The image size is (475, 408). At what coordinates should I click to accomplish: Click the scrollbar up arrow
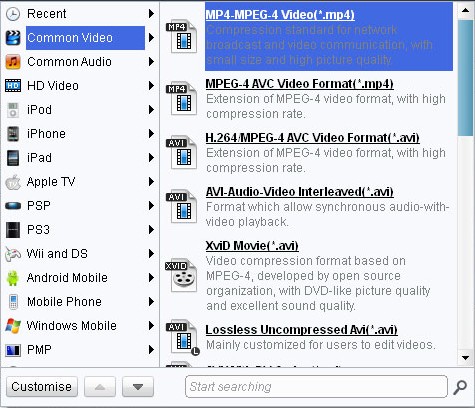(x=466, y=10)
